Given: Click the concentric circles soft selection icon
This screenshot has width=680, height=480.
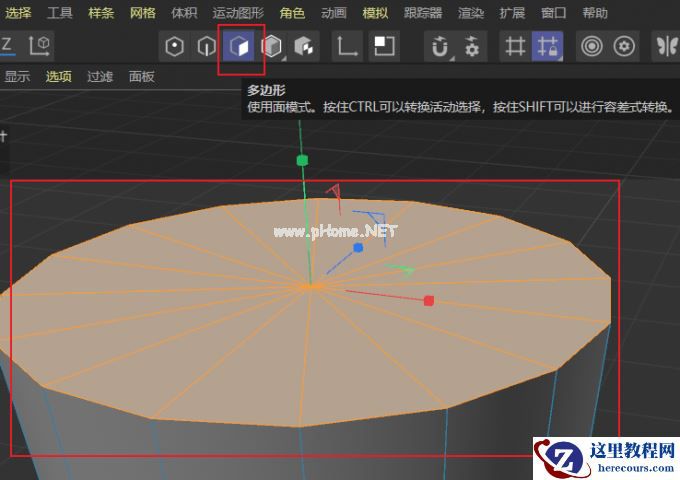Looking at the screenshot, I should pyautogui.click(x=592, y=46).
